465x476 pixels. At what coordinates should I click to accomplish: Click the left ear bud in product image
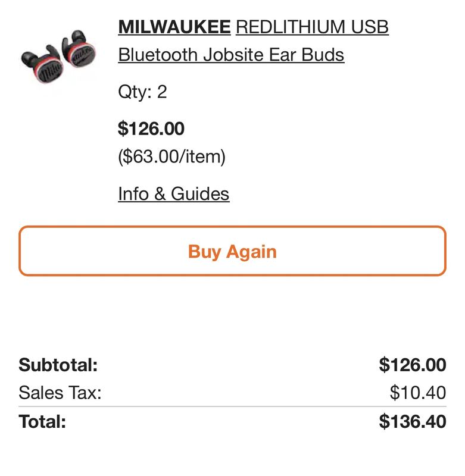[42, 65]
